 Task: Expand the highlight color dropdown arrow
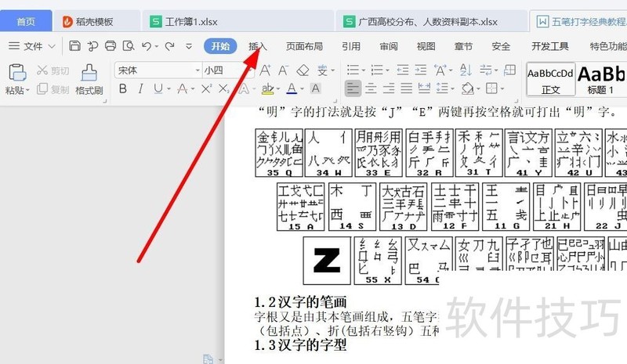click(278, 88)
